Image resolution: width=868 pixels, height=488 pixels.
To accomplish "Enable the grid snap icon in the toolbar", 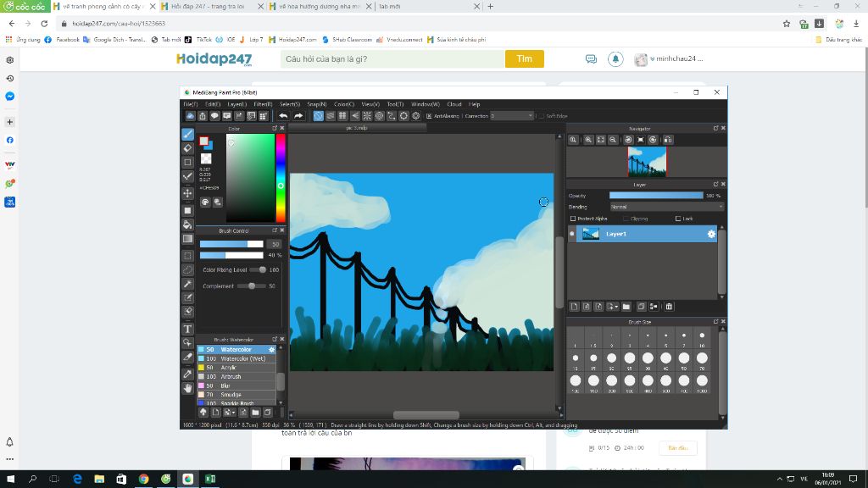I will point(342,116).
